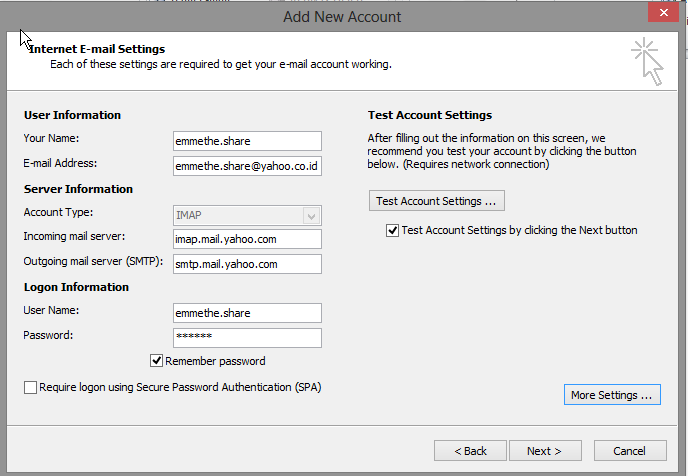Click the Incoming mail server field
The image size is (688, 476).
coord(247,239)
